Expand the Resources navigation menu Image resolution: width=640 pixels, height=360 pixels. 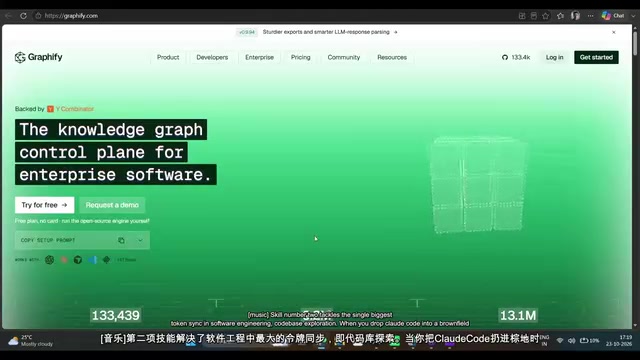392,58
